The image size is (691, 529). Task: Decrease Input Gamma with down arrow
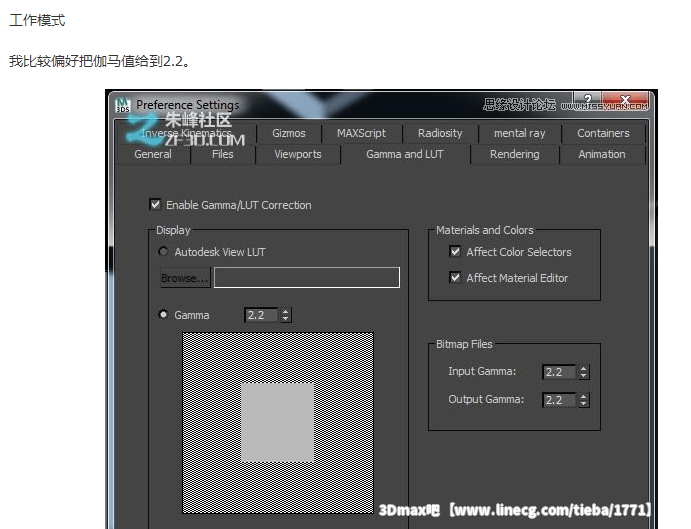583,376
